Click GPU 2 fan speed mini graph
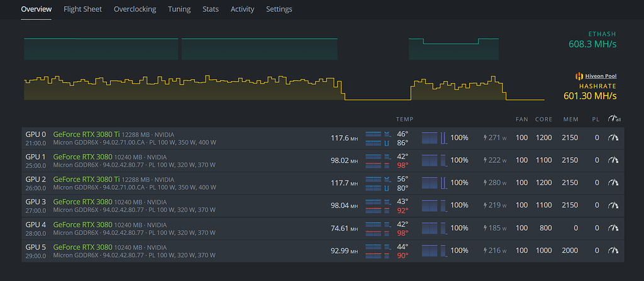This screenshot has height=281, width=644. click(x=434, y=183)
